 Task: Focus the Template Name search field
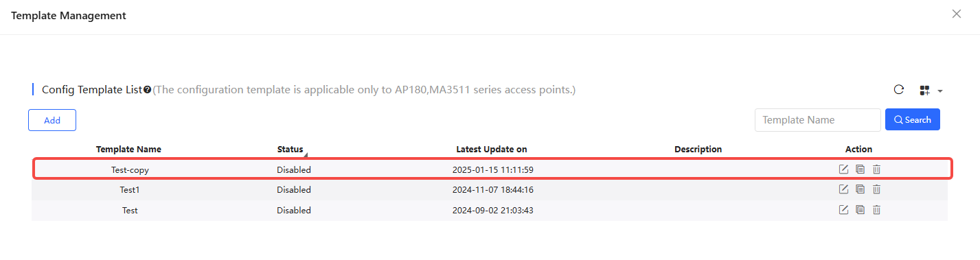[x=818, y=119]
